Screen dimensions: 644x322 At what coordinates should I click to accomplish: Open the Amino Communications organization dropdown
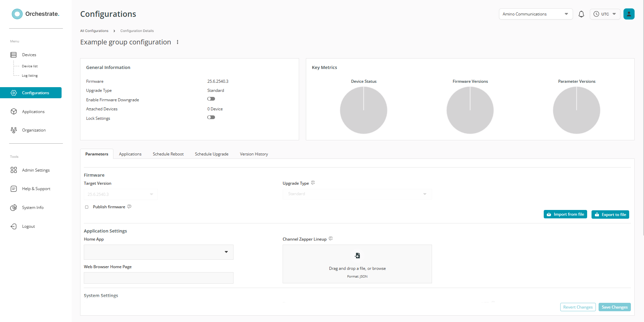point(535,14)
